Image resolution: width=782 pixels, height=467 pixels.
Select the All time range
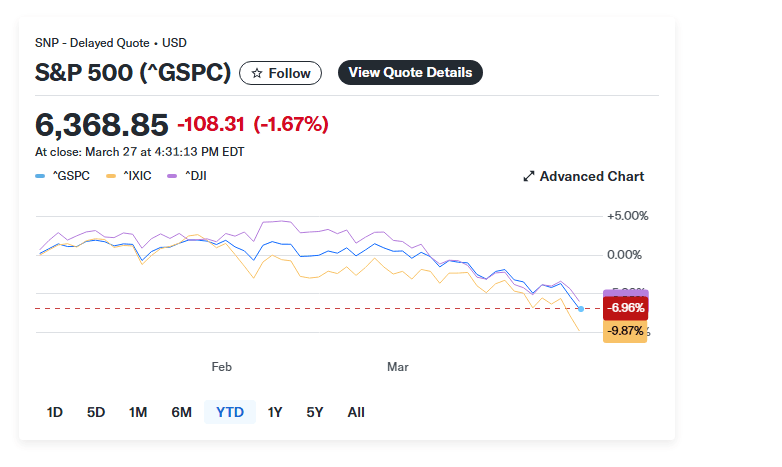[356, 412]
